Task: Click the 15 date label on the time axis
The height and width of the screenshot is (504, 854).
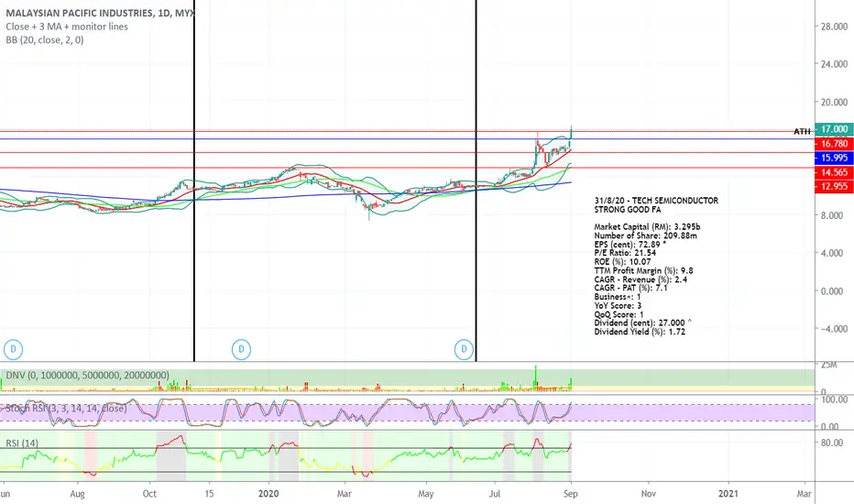Action: click(209, 494)
